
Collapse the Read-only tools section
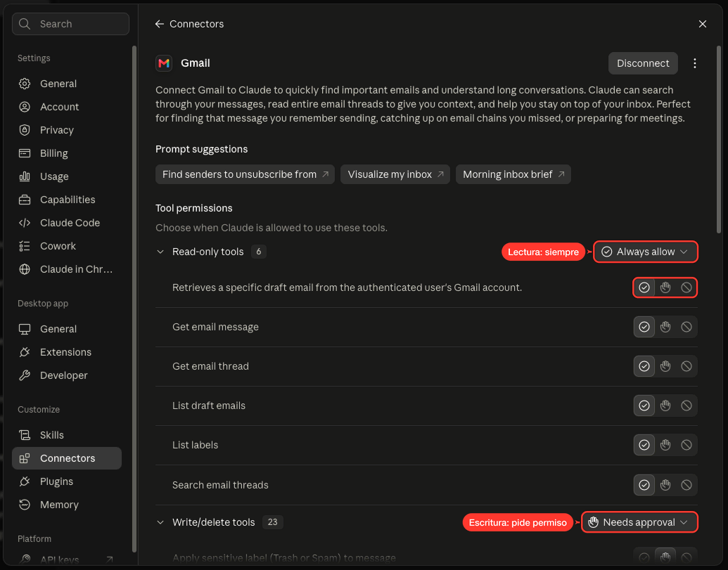[160, 252]
